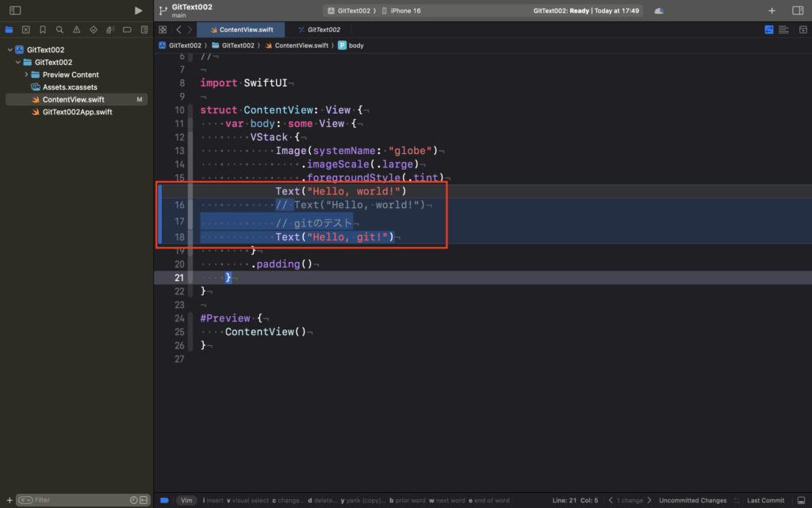
Task: Choose the iPhone 16 run destination
Action: coord(401,11)
